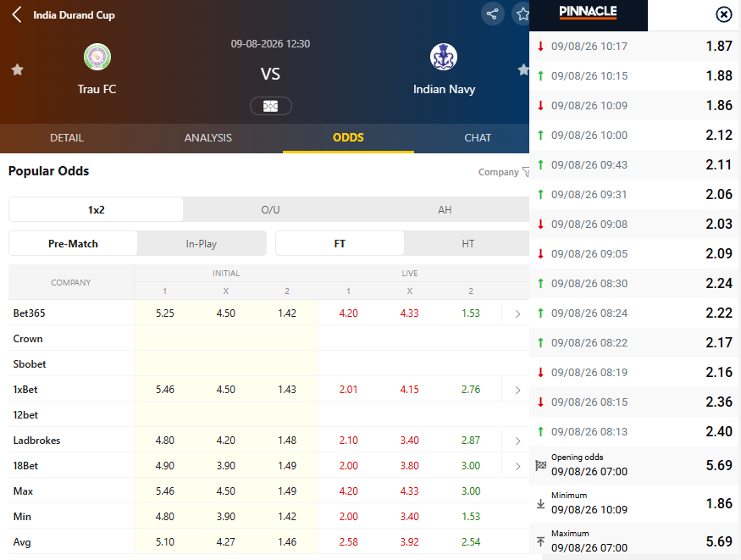741x560 pixels.
Task: Switch to the DETAIL tab
Action: (x=67, y=138)
